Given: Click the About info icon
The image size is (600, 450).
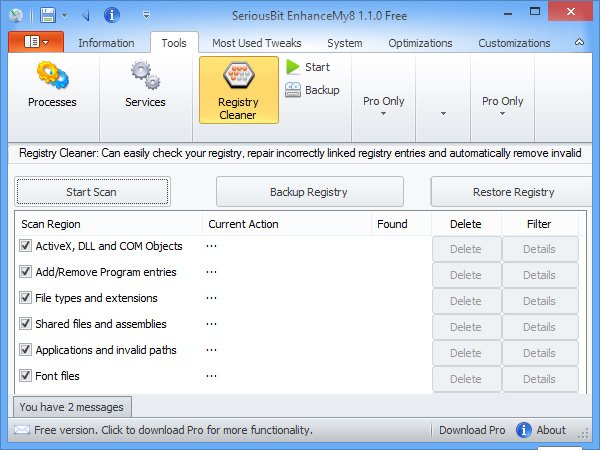Looking at the screenshot, I should 523,430.
